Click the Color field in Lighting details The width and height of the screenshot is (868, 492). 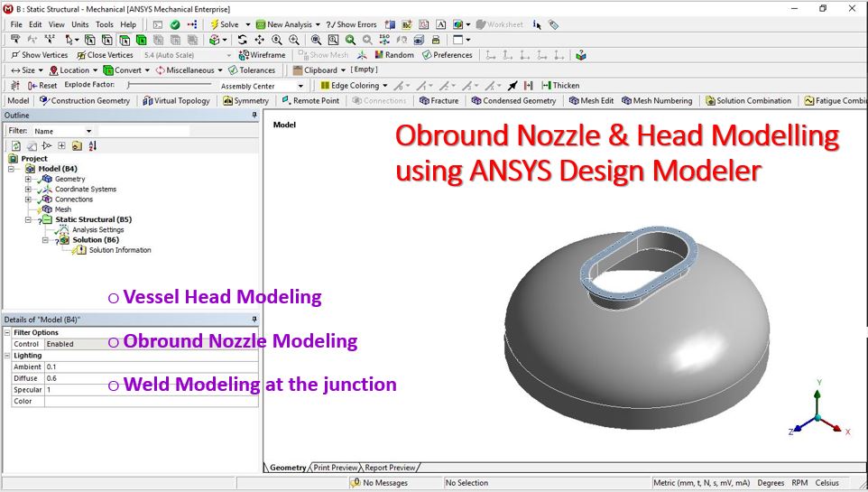coord(151,401)
